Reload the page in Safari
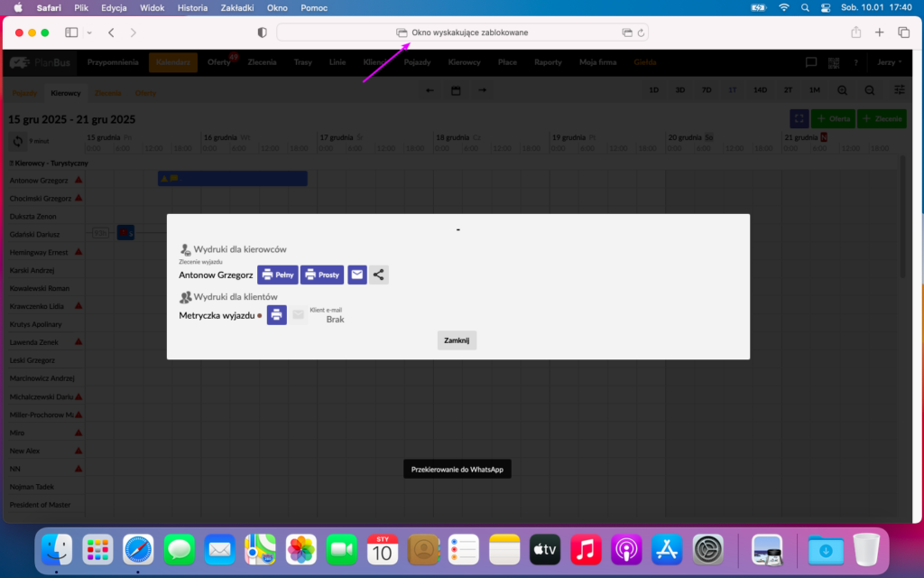924x578 pixels. pos(641,33)
